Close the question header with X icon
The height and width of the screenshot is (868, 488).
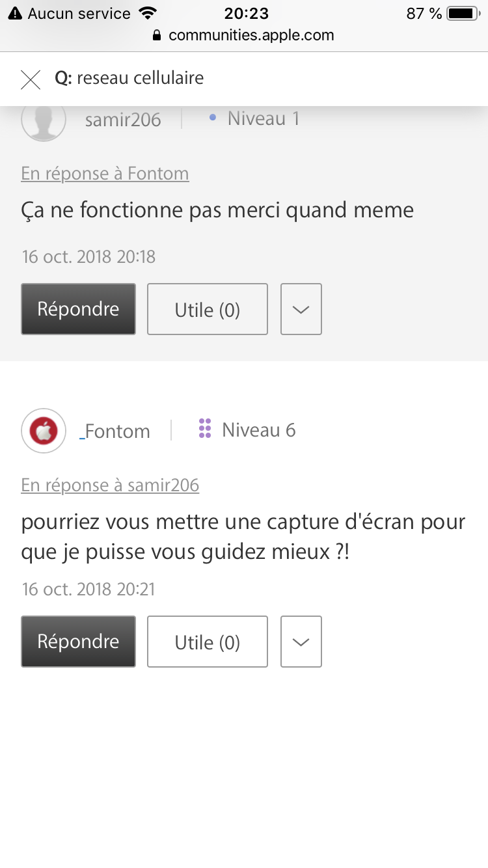click(x=31, y=79)
